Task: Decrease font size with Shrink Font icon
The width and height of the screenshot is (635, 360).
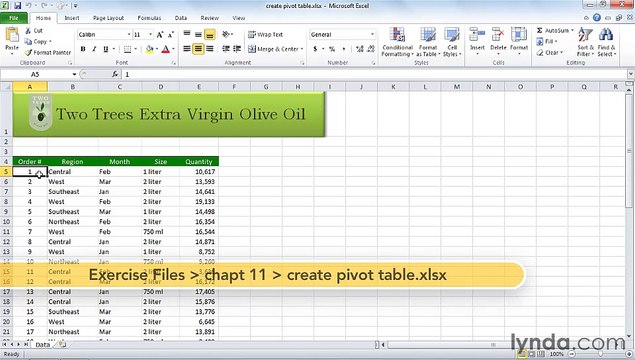Action: point(170,35)
